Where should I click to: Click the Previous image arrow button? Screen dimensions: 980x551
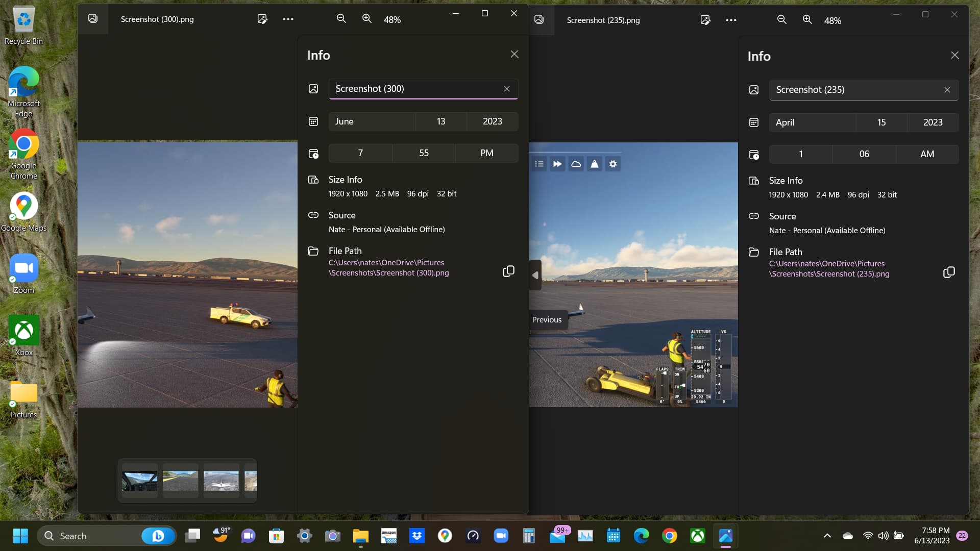(x=535, y=275)
